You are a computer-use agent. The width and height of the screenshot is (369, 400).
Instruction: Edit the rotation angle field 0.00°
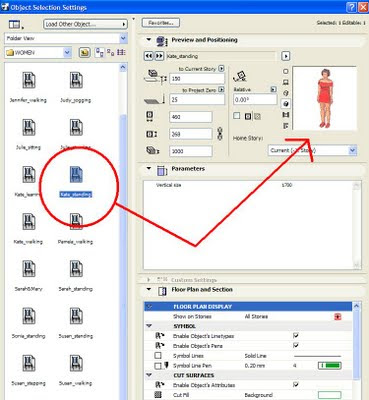click(x=255, y=99)
